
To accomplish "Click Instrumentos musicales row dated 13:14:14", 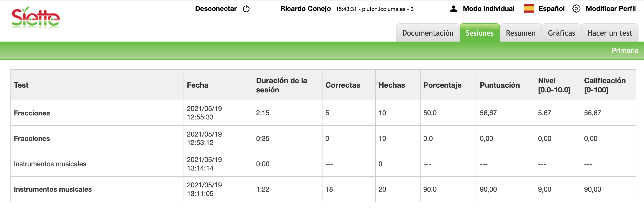I will click(50, 164).
